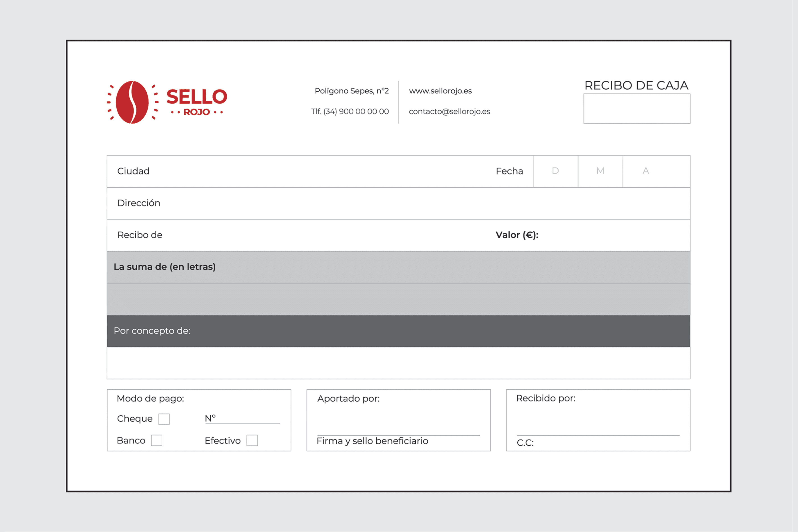
Task: Click the Valor (€): label
Action: (x=517, y=235)
